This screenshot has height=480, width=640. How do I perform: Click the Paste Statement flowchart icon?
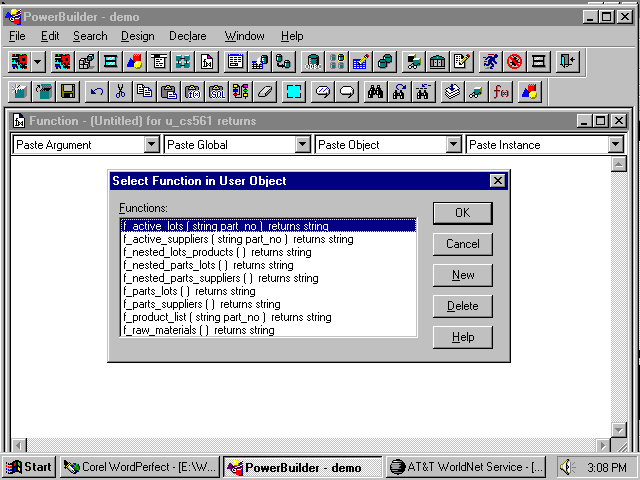pos(241,92)
